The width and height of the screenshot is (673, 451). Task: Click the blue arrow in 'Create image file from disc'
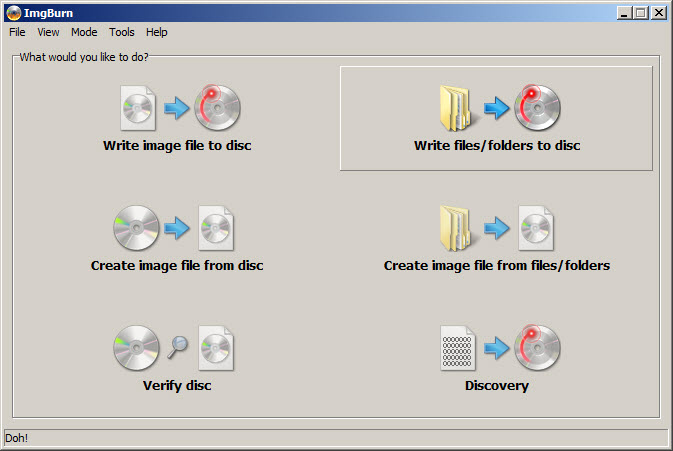click(176, 228)
